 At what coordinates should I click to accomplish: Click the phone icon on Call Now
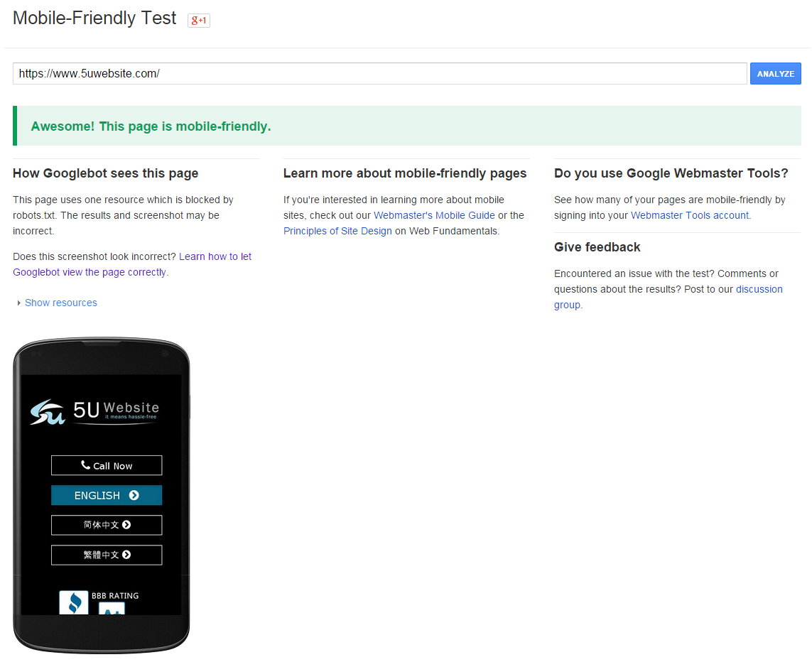click(x=85, y=465)
